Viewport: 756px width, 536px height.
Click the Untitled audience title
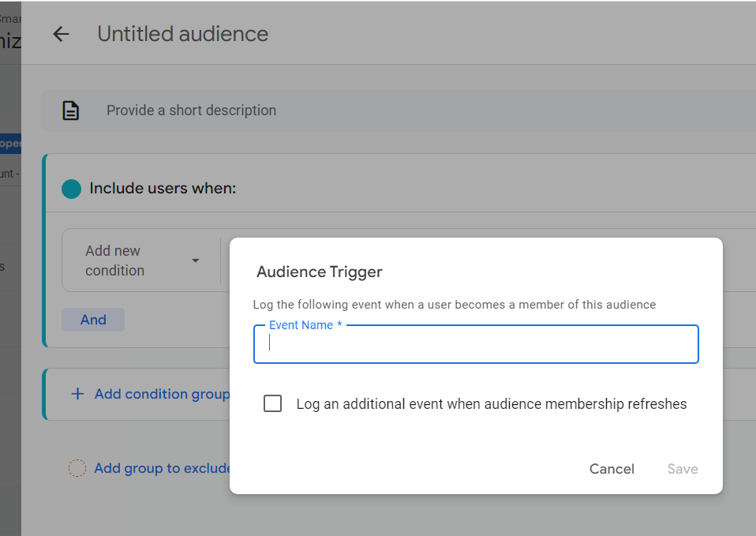pyautogui.click(x=183, y=34)
